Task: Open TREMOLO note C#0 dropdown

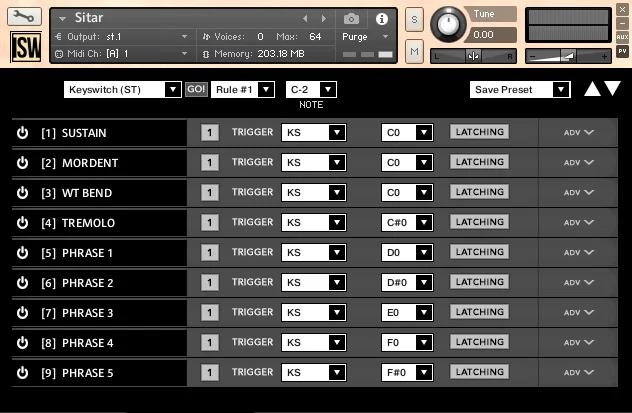Action: click(407, 222)
